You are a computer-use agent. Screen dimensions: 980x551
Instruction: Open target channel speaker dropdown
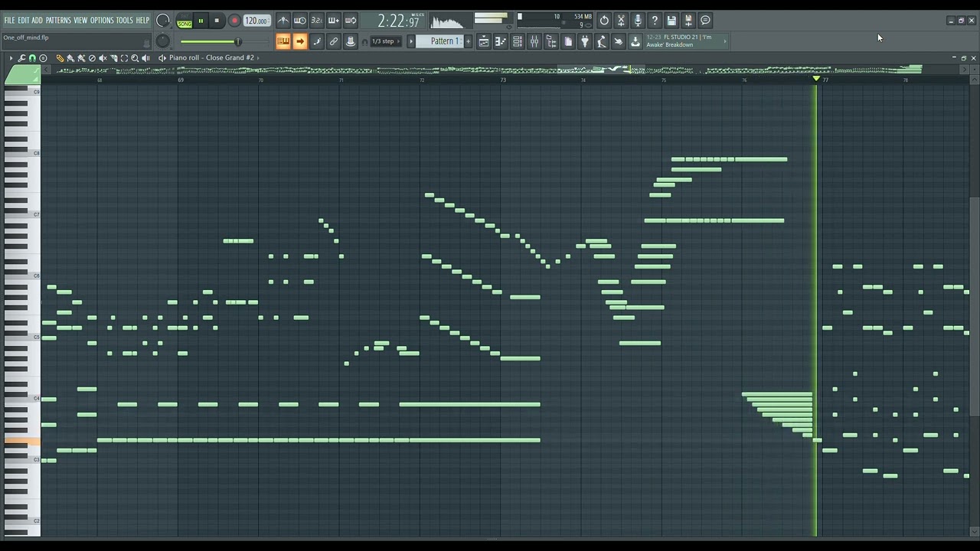pos(162,58)
